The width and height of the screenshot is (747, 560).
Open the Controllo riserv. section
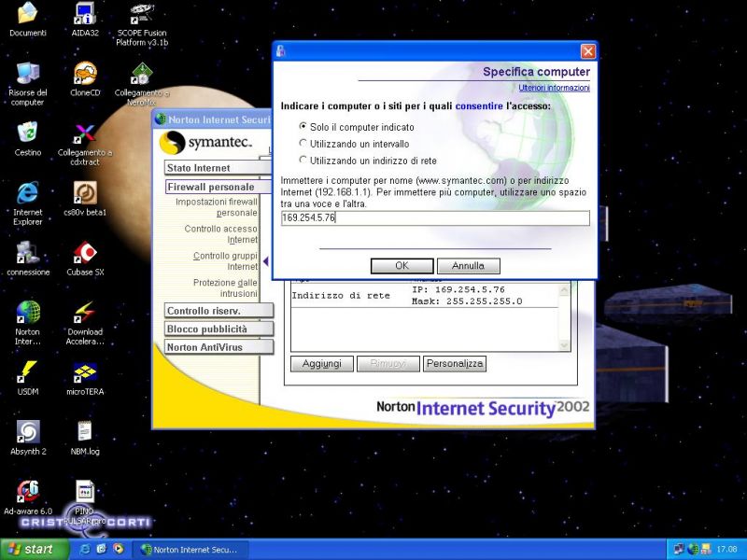[219, 311]
